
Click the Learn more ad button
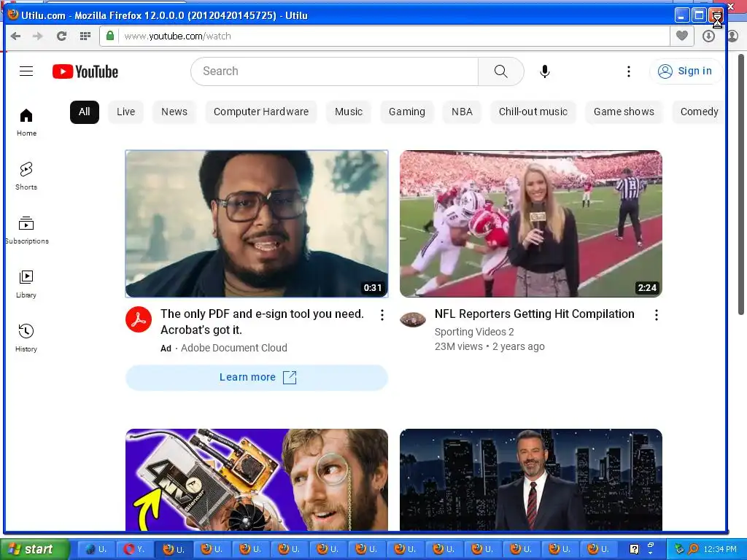[x=257, y=378]
